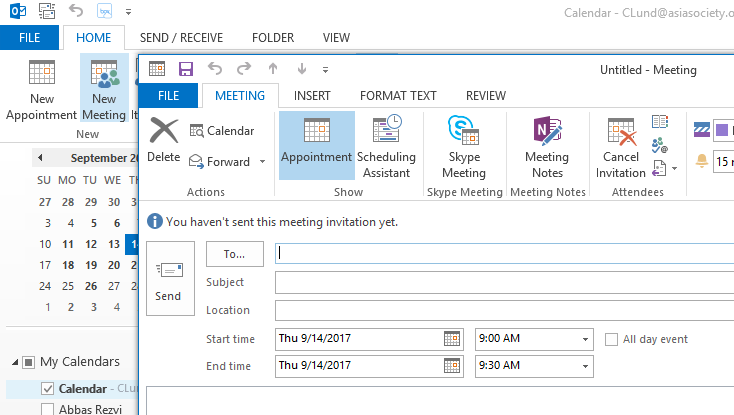Switch to the Insert tab
734x415 pixels.
point(312,96)
